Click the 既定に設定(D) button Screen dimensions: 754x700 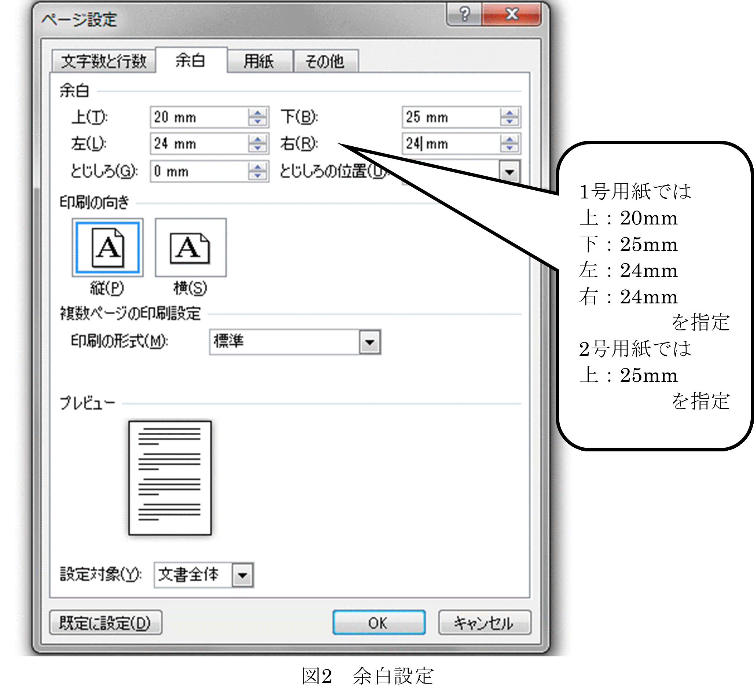coord(106,623)
